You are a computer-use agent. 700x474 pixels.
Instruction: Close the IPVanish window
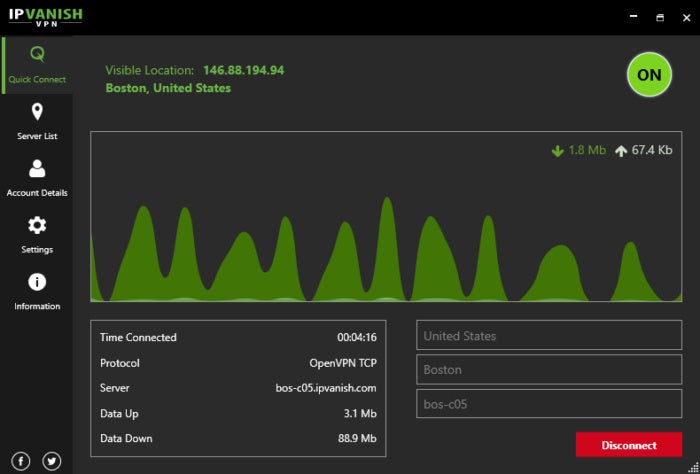(x=687, y=17)
